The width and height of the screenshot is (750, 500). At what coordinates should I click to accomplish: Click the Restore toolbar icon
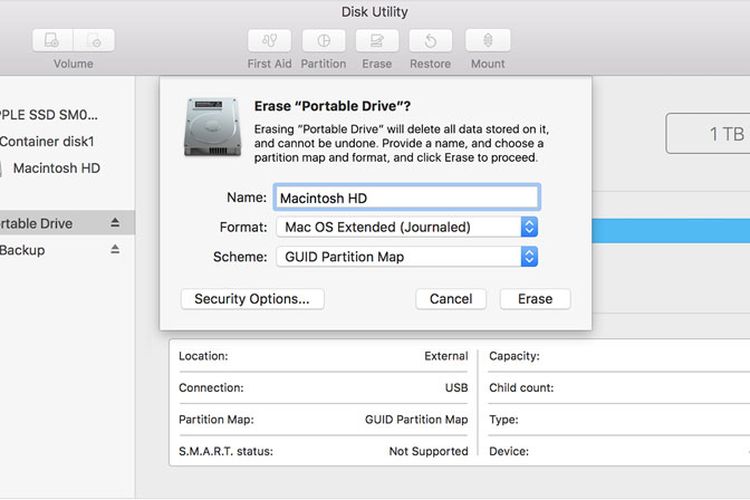pos(430,40)
